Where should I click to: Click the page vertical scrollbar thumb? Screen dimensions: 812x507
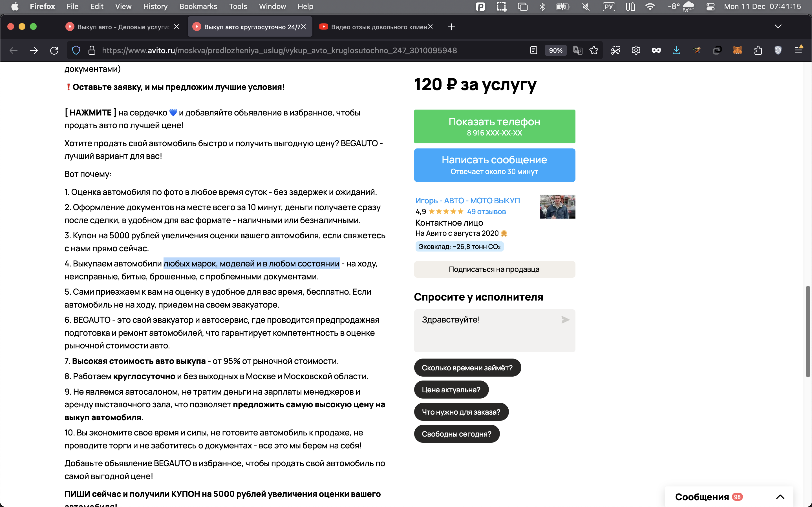click(808, 331)
